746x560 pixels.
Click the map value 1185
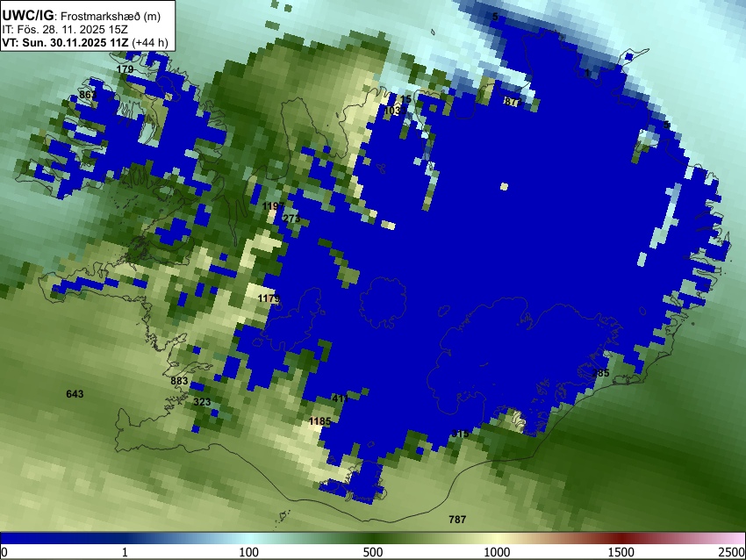pos(319,421)
